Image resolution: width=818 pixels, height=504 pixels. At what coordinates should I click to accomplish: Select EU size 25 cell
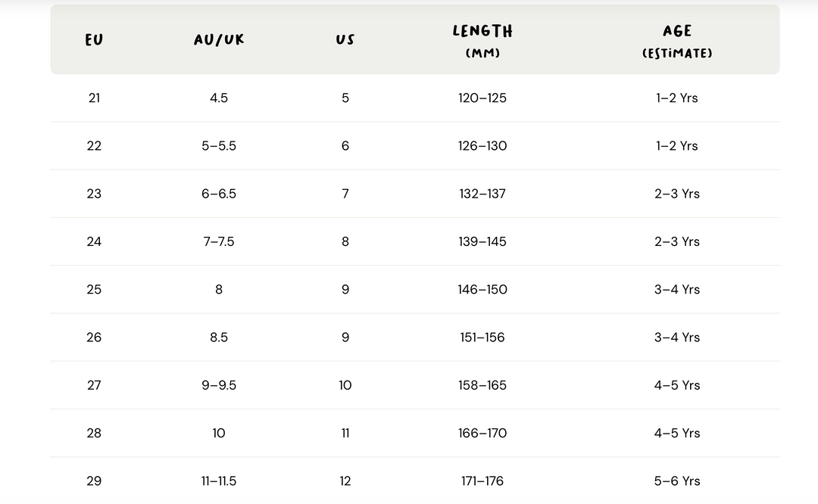pyautogui.click(x=94, y=290)
